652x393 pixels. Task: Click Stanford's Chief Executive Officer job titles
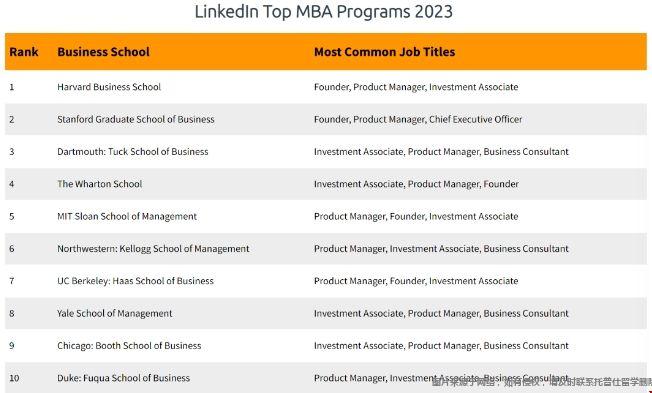point(418,119)
